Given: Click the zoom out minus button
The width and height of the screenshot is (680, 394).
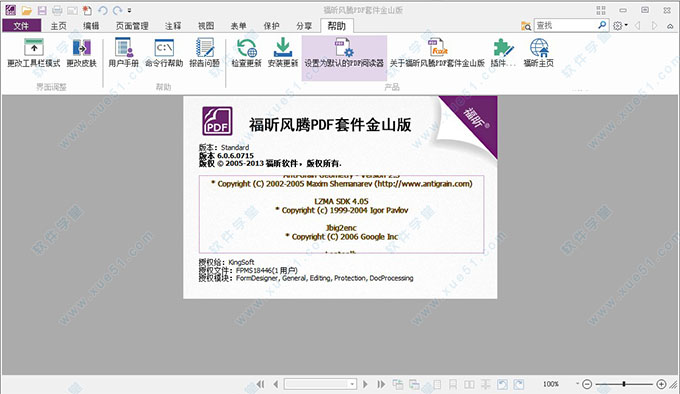Looking at the screenshot, I should [587, 384].
